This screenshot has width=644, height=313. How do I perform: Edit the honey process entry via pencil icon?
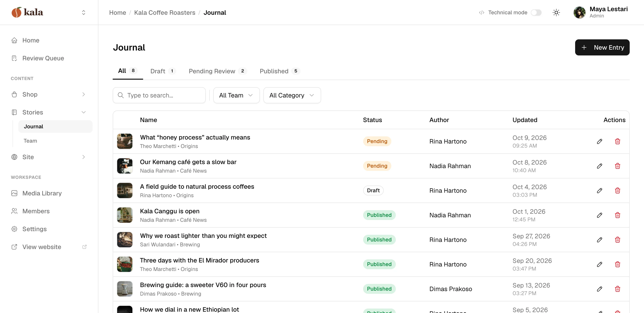pyautogui.click(x=599, y=142)
